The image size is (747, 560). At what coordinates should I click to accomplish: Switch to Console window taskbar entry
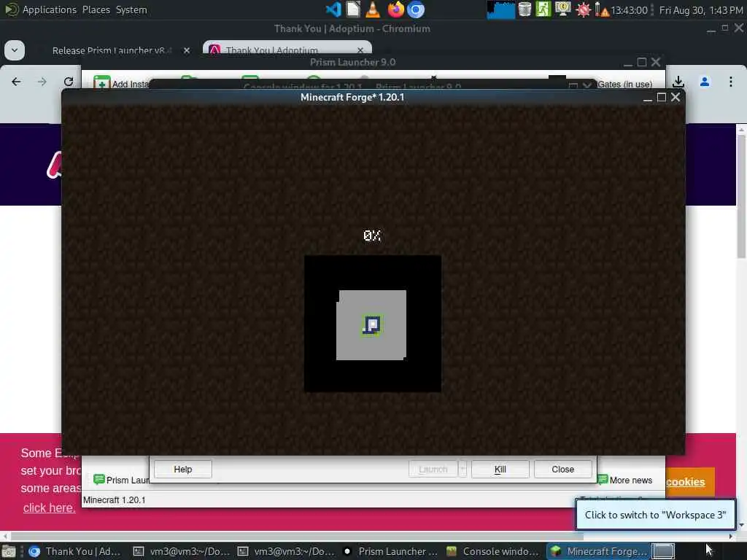point(494,551)
